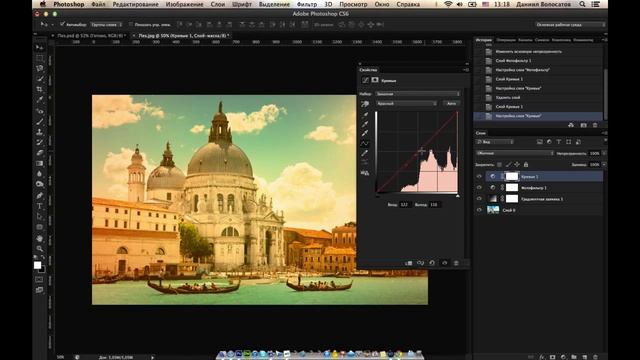Select the Zoom tool in the toolbox
The width and height of the screenshot is (640, 360).
(x=40, y=249)
